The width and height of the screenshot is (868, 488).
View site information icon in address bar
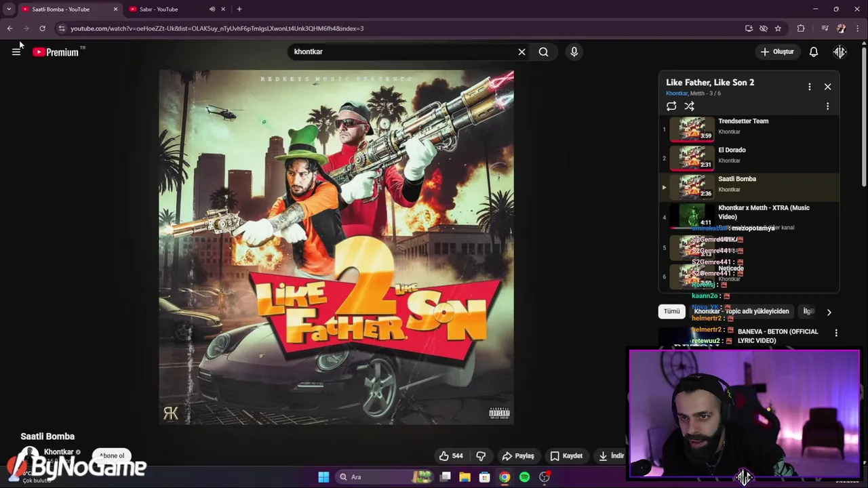point(62,28)
